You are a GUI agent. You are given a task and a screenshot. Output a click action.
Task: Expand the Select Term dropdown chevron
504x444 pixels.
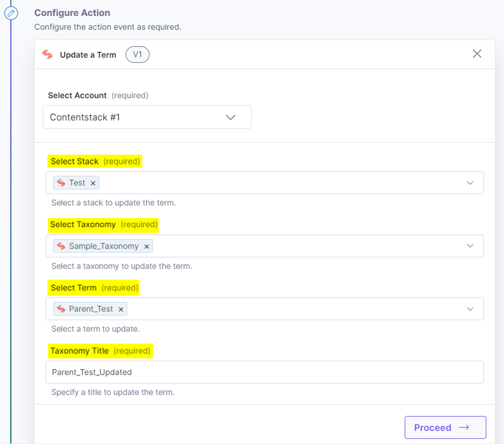point(470,309)
